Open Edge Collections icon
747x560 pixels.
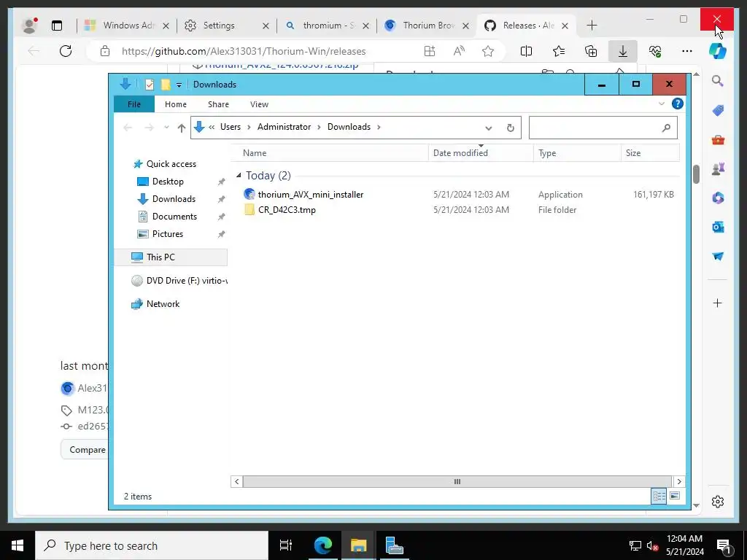click(591, 51)
